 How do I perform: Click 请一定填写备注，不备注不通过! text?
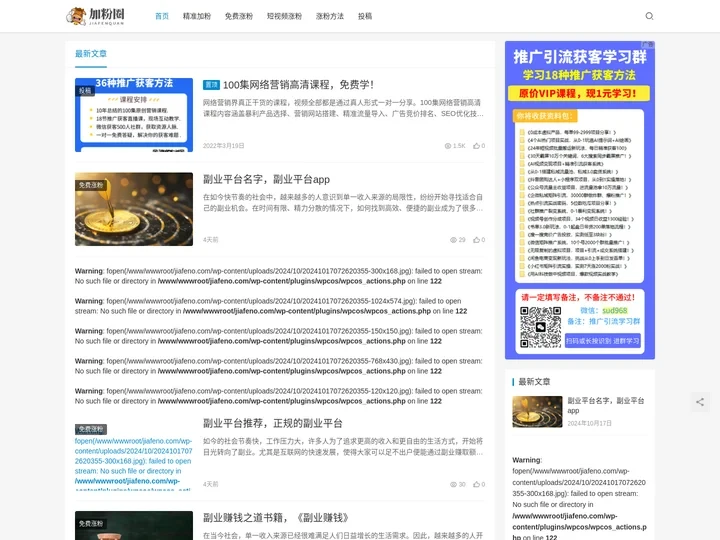[x=578, y=298]
